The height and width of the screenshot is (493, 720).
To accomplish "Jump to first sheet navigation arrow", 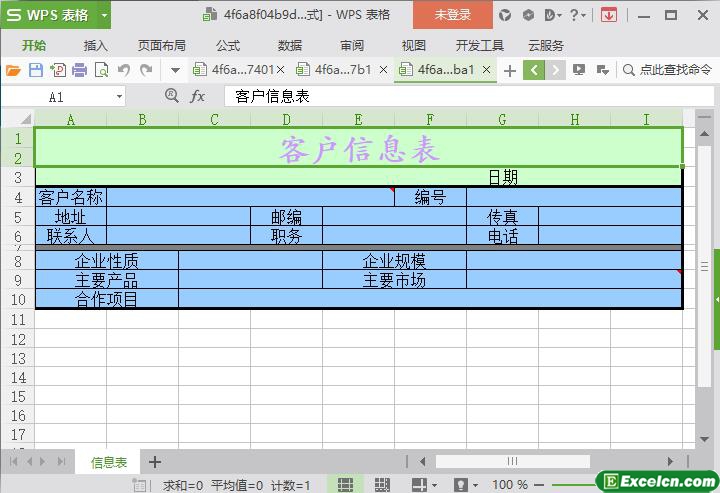I will click(13, 461).
